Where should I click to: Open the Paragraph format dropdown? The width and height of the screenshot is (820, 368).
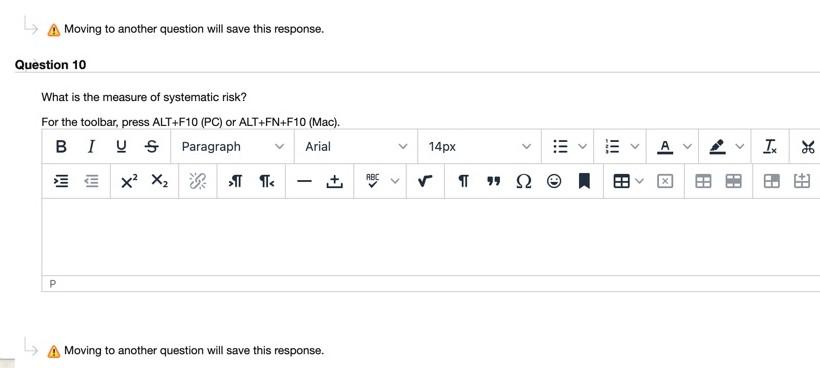coord(233,147)
